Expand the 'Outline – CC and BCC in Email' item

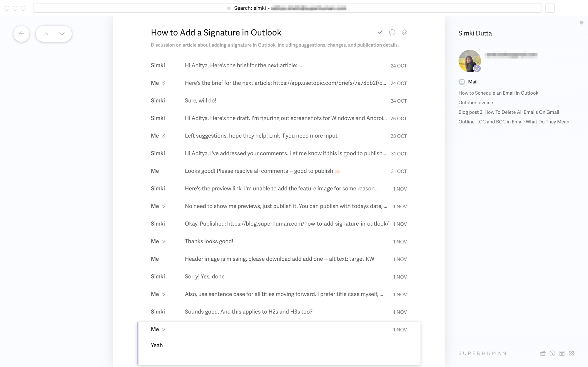click(x=515, y=121)
